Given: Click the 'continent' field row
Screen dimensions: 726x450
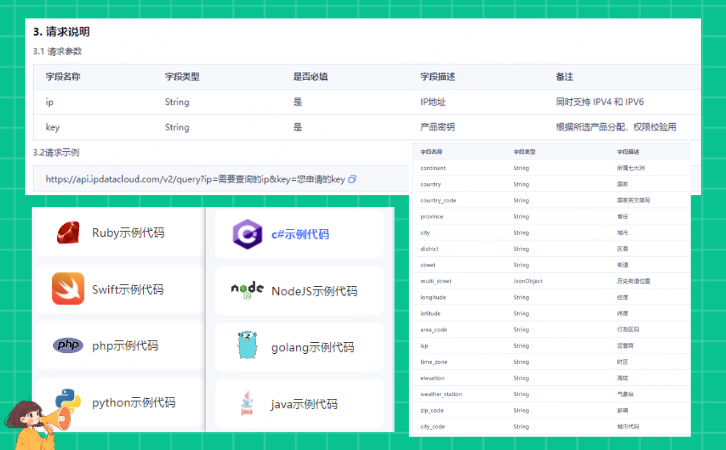Looking at the screenshot, I should 551,168.
